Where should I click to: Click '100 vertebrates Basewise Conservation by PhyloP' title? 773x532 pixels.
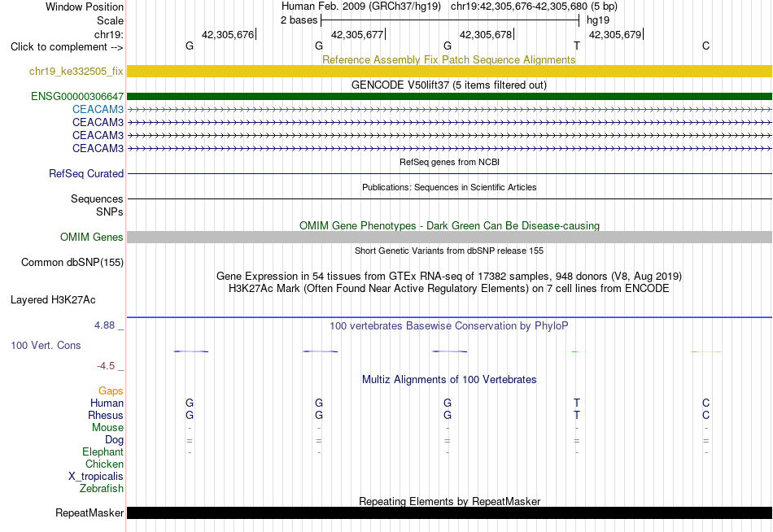tap(448, 326)
